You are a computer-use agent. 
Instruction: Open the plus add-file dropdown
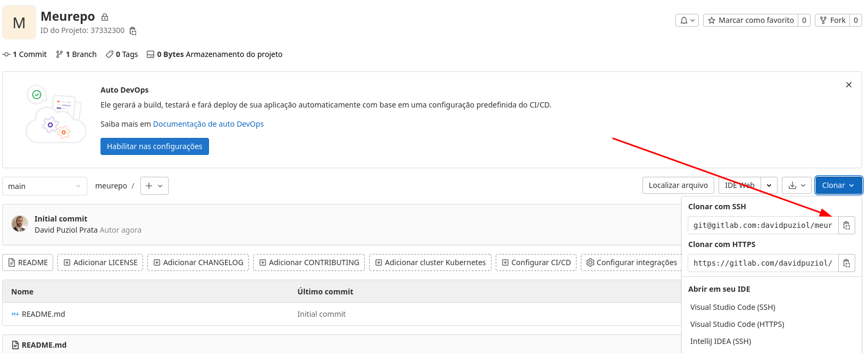click(154, 186)
